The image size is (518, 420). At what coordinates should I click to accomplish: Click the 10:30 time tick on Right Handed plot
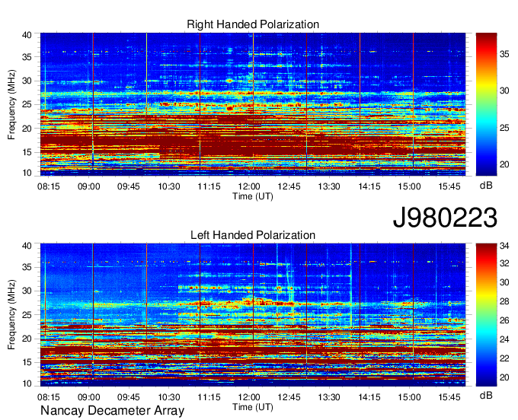click(x=169, y=186)
